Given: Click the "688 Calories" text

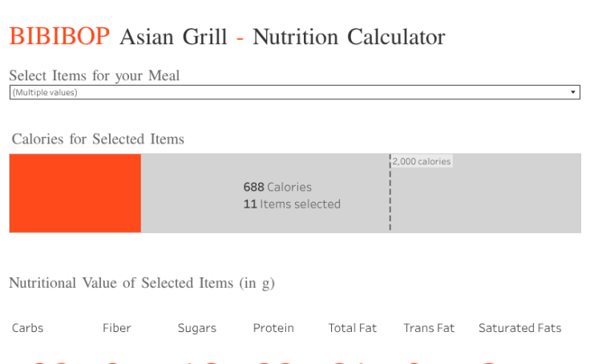Looking at the screenshot, I should pyautogui.click(x=277, y=187).
